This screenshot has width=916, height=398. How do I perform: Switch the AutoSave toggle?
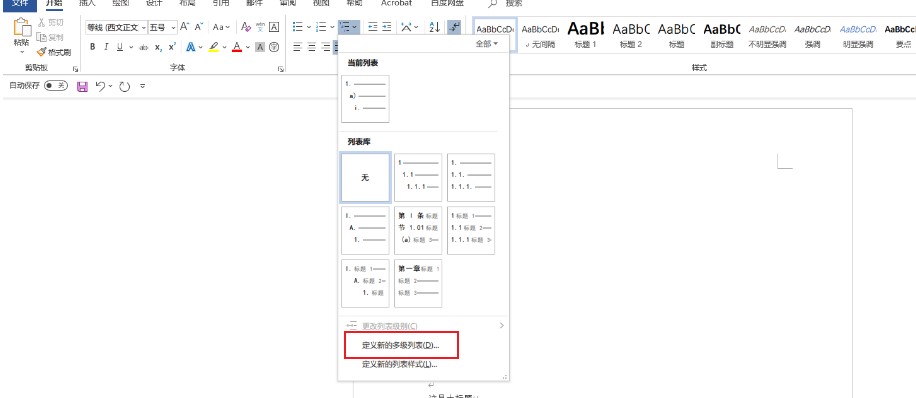56,86
